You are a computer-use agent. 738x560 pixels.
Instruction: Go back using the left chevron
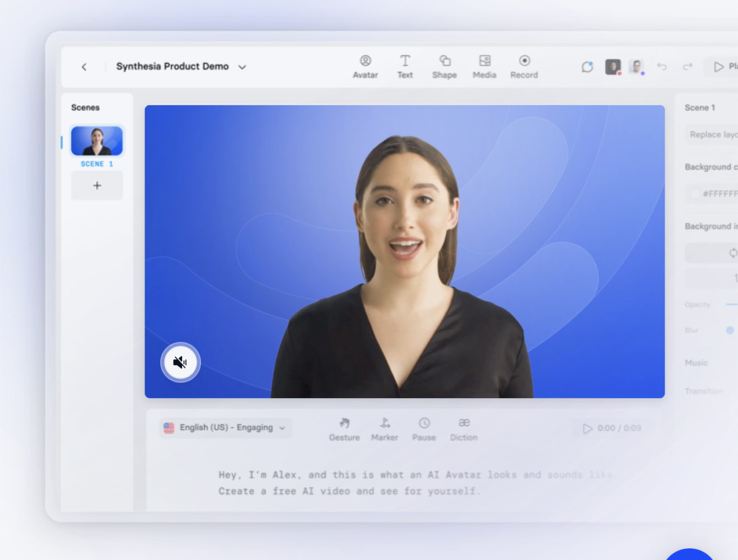point(84,67)
